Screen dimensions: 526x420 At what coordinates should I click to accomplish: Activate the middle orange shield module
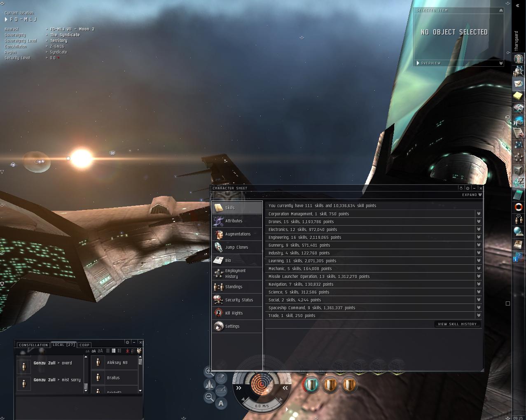pos(330,385)
